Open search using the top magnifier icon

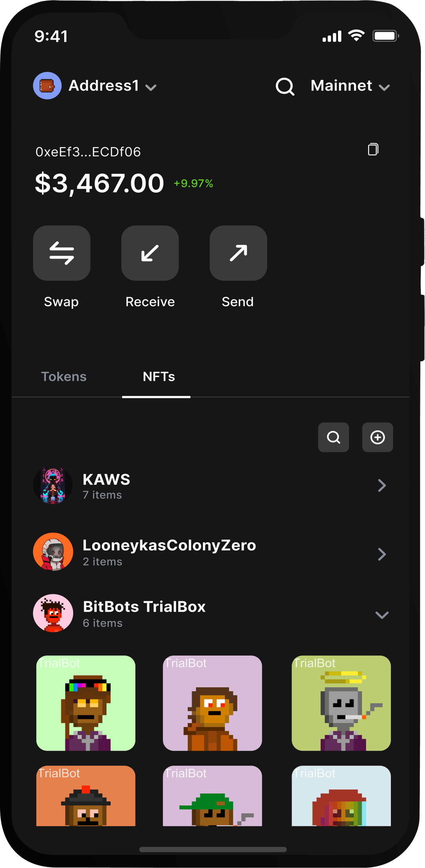click(285, 86)
